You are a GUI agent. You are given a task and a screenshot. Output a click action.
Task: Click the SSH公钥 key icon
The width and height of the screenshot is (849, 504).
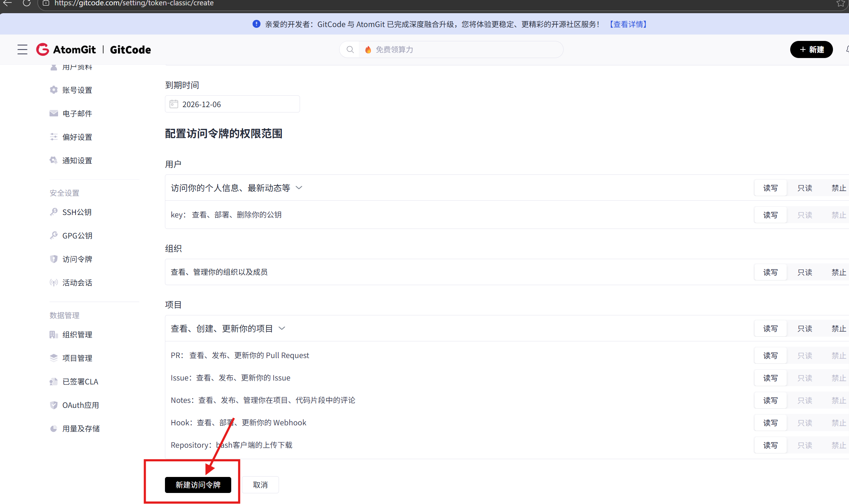[54, 212]
